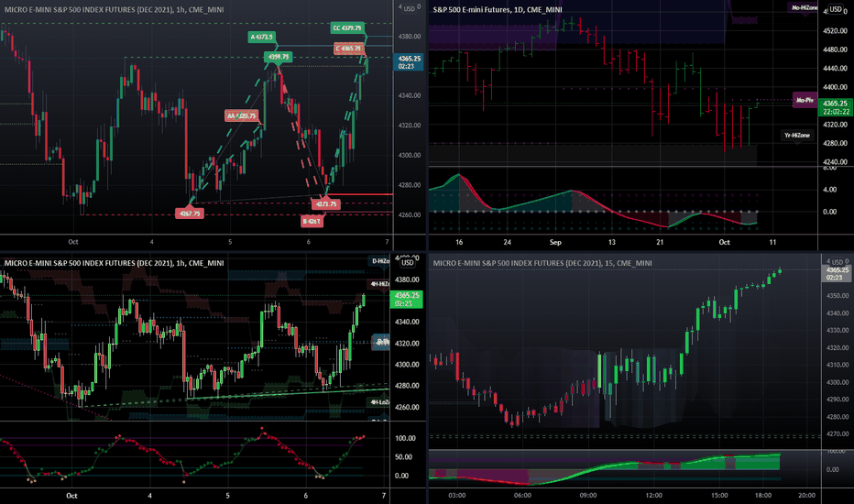Click the USD currency button in the 1D chart
The height and width of the screenshot is (504, 854).
coord(835,9)
